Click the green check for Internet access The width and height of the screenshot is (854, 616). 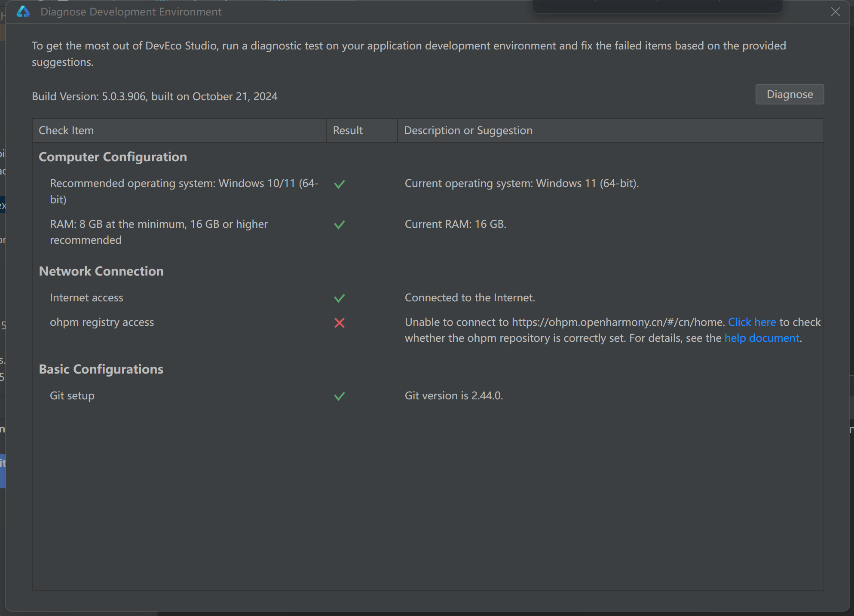click(x=340, y=298)
